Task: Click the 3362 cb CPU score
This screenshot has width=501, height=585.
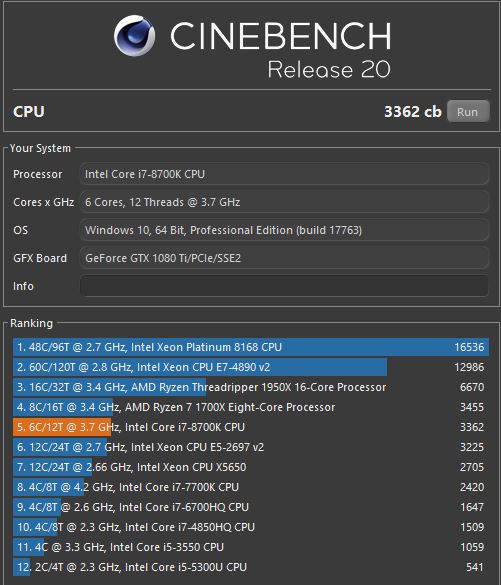Action: point(413,112)
